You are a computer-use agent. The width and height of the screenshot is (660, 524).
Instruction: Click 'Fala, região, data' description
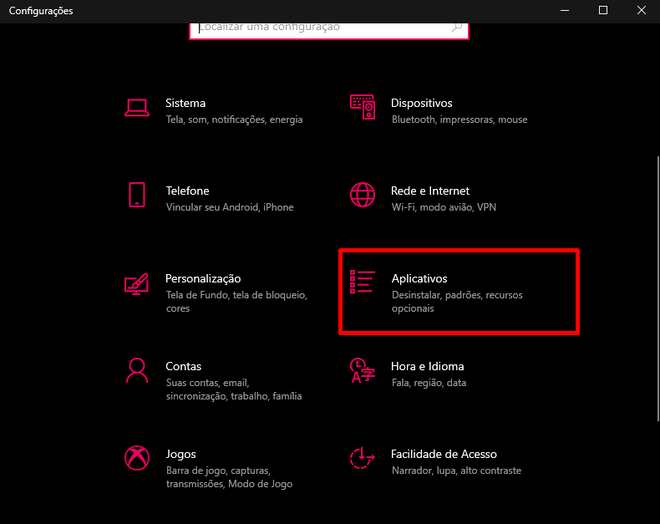pos(428,383)
